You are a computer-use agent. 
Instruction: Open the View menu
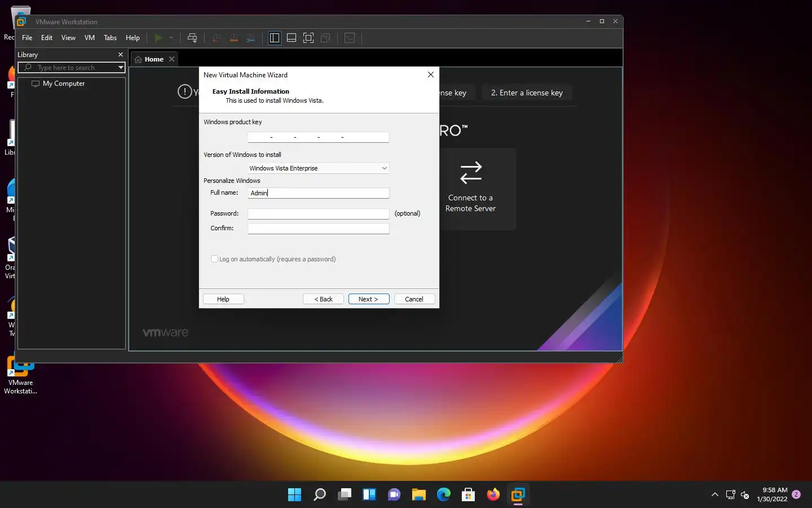click(68, 38)
